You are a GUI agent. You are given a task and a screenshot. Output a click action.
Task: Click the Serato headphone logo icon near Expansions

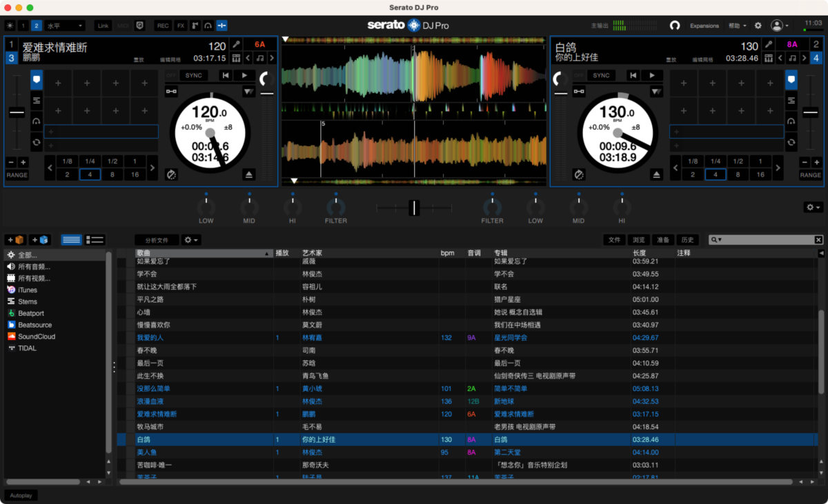click(675, 26)
